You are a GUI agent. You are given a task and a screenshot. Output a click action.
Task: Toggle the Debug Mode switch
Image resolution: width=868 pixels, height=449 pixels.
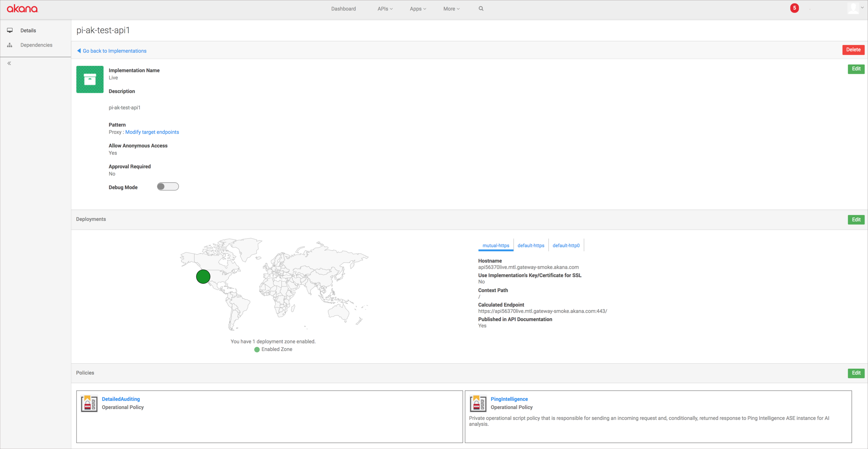pos(168,187)
